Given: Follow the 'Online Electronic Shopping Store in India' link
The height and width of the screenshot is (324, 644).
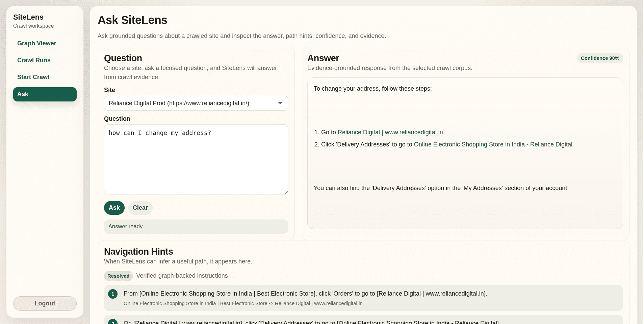Looking at the screenshot, I should click(x=493, y=144).
